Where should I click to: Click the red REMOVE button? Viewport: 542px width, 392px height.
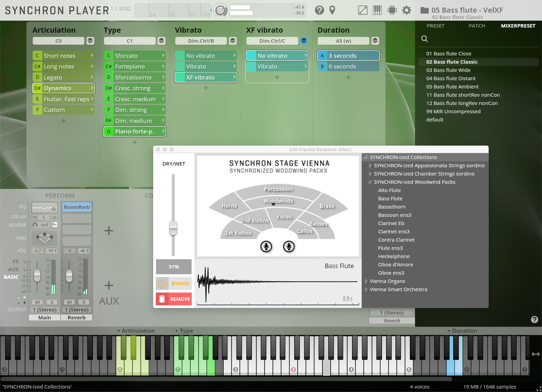tap(174, 299)
